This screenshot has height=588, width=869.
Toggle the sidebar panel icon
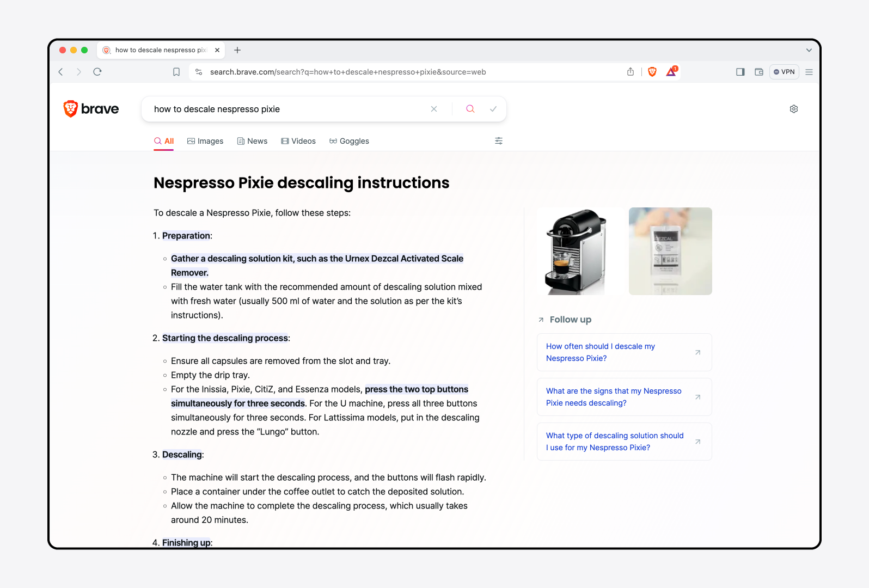click(741, 72)
